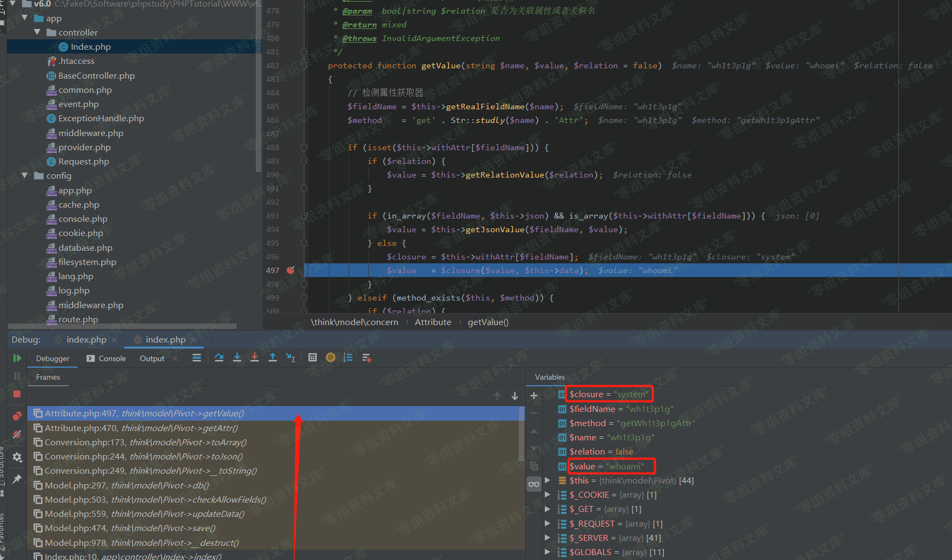Expand the $_SERVER array node

547,538
